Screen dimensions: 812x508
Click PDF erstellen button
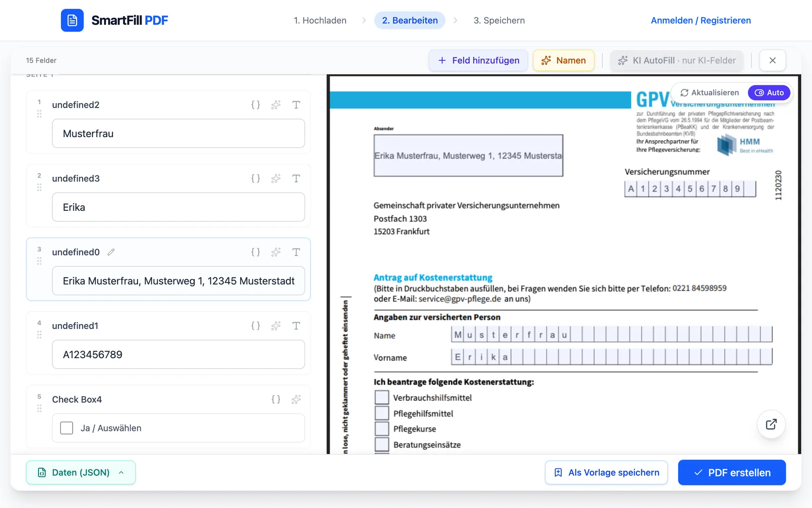click(732, 472)
